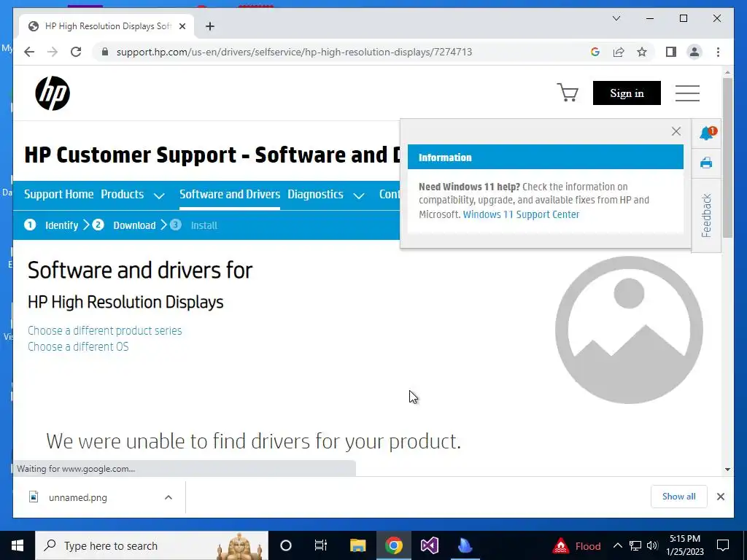Show hidden tray icons
This screenshot has height=560, width=747.
617,545
